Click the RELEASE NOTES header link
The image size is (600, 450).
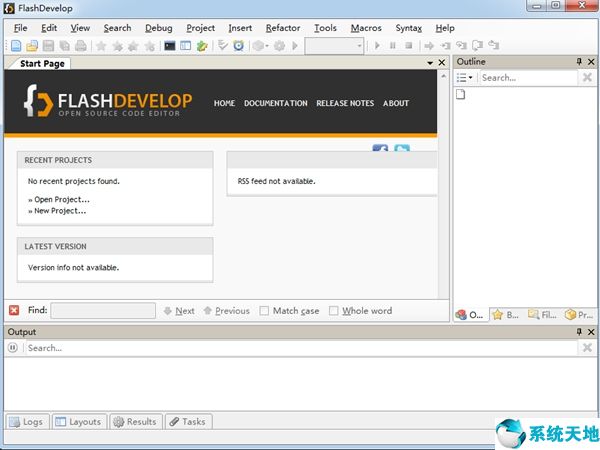pyautogui.click(x=345, y=103)
